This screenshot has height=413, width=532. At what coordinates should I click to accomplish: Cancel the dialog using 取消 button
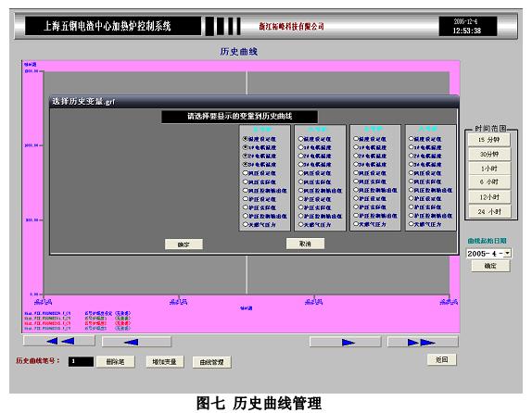pos(305,244)
